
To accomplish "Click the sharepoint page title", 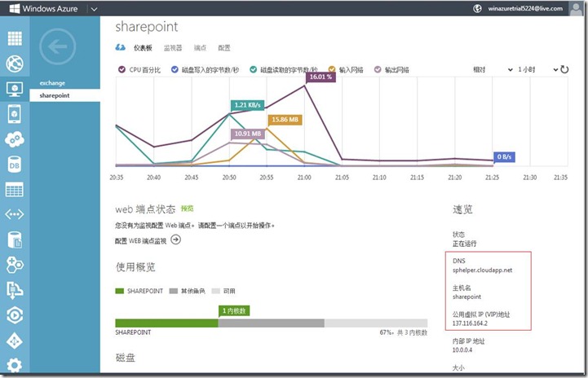I will [x=147, y=27].
